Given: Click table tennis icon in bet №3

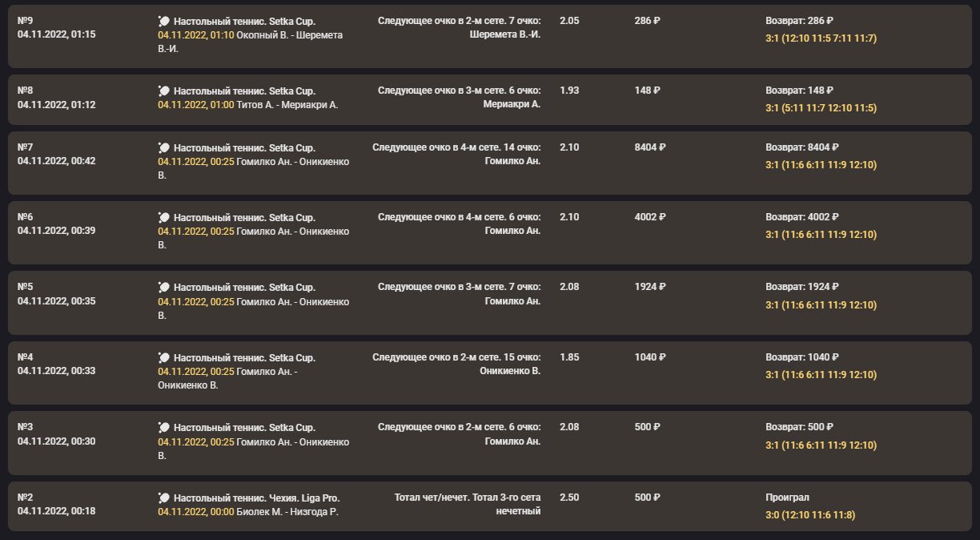Looking at the screenshot, I should tap(164, 428).
